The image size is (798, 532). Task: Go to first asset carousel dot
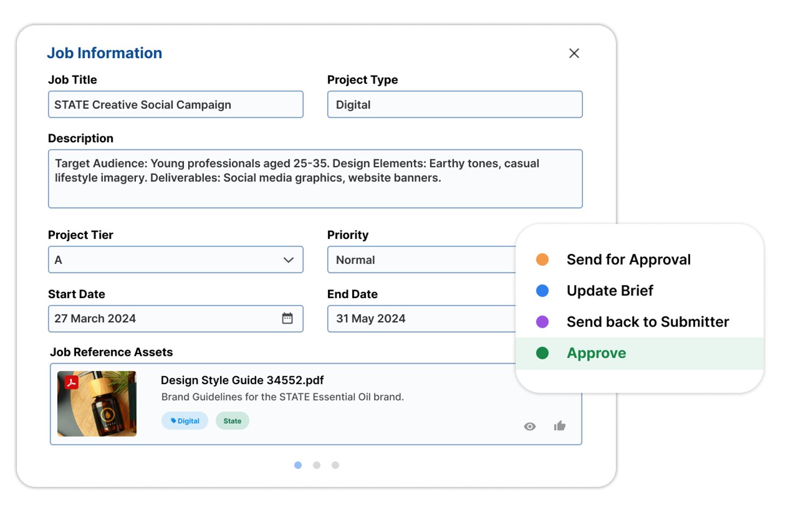(298, 465)
